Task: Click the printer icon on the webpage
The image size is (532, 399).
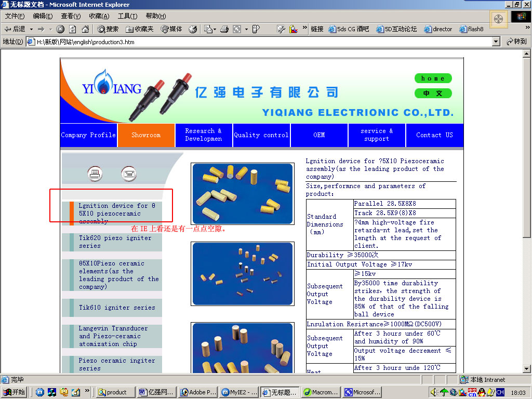Action: (95, 174)
